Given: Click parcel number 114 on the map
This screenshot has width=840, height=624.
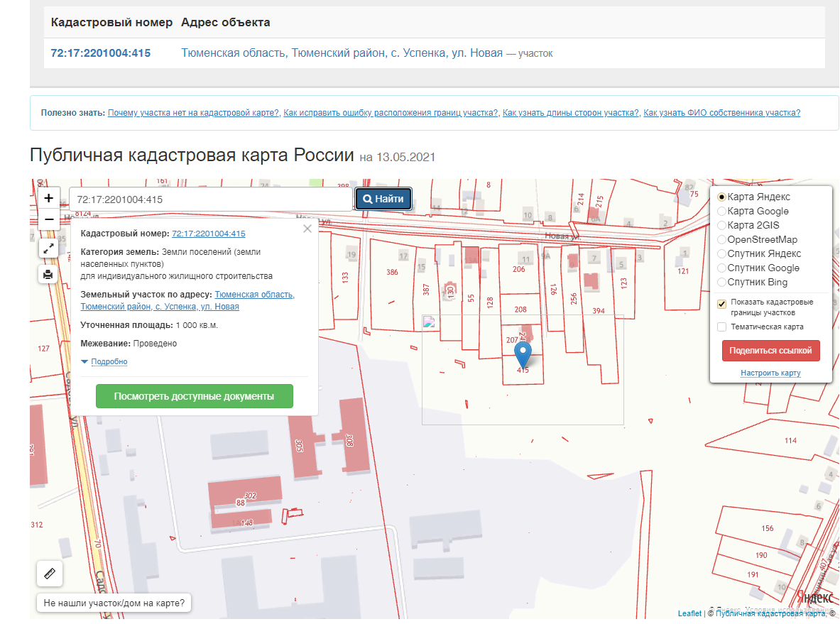Looking at the screenshot, I should (x=790, y=440).
